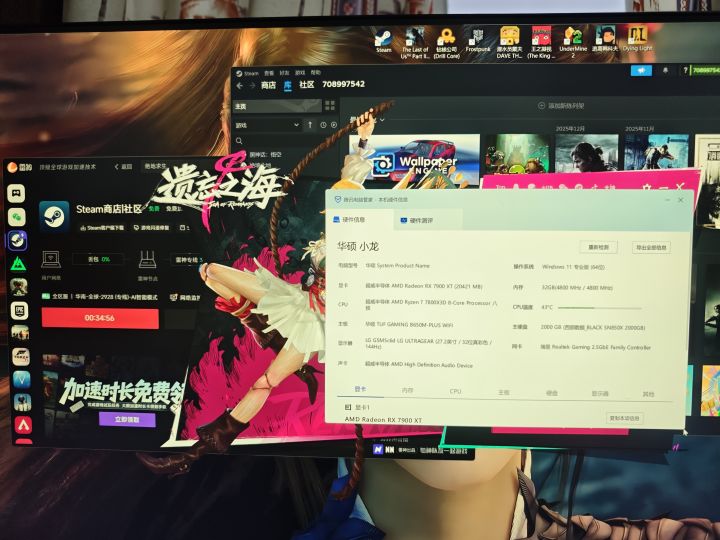Open the 社区 tab in Steam
The width and height of the screenshot is (720, 540).
[306, 84]
